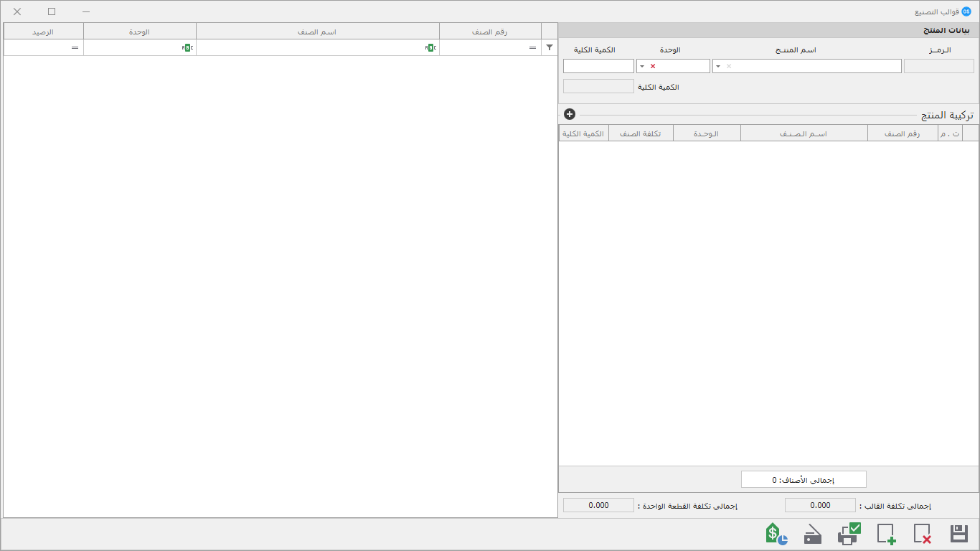This screenshot has width=980, height=551.
Task: Click the dollar price tag cost icon
Action: [776, 533]
